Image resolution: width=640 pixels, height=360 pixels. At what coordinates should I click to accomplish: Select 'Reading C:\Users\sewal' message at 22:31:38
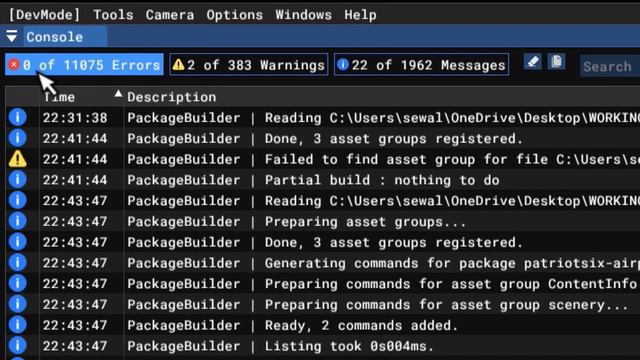[452, 118]
